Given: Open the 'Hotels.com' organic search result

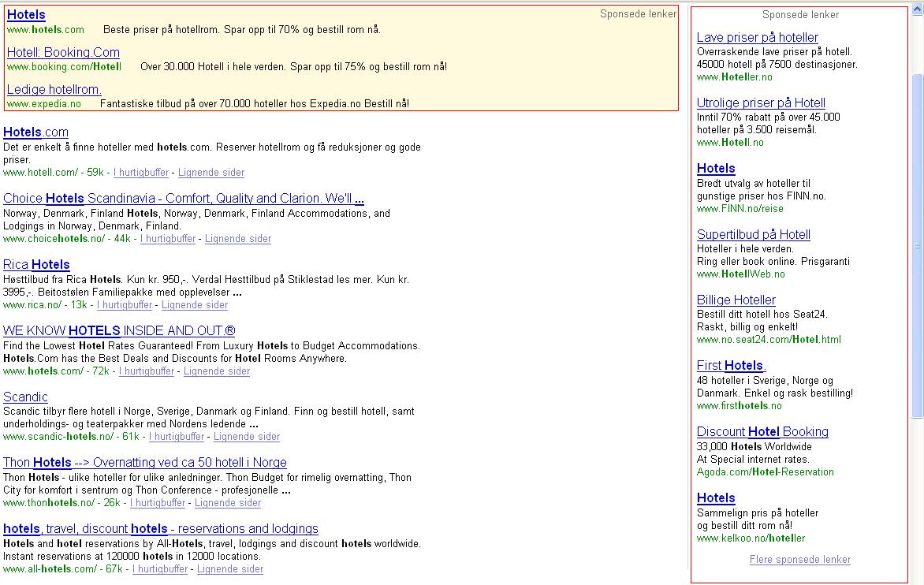Looking at the screenshot, I should click(36, 132).
